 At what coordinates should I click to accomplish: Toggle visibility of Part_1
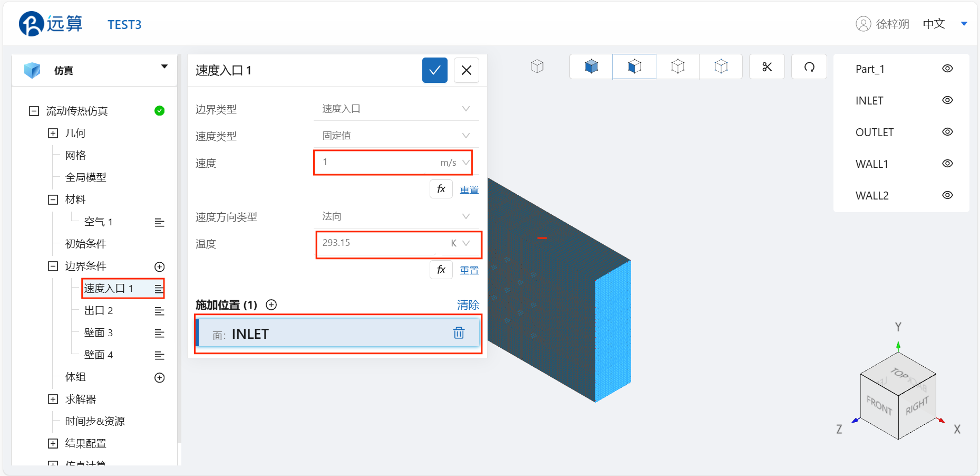click(x=947, y=69)
